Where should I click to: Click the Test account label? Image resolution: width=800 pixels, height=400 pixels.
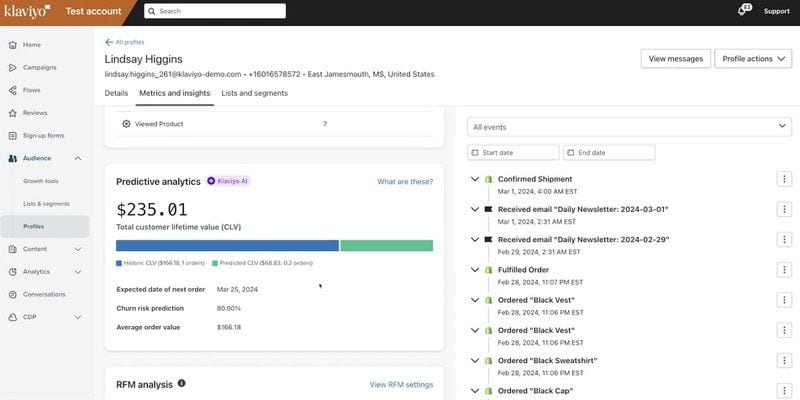[93, 11]
